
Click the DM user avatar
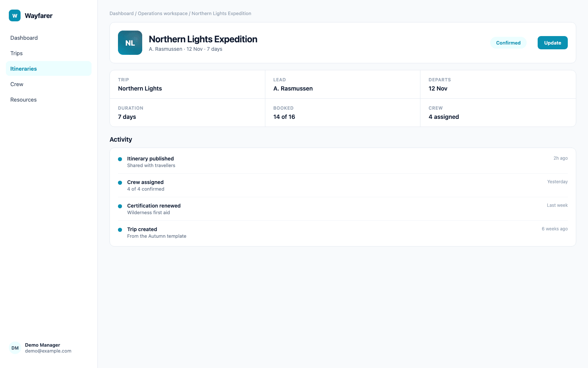pyautogui.click(x=15, y=348)
